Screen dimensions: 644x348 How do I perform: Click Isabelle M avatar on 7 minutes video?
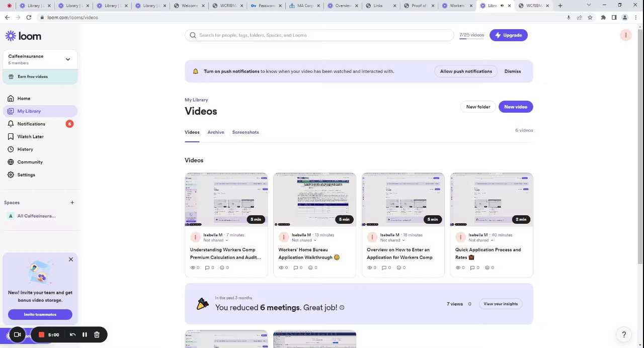(x=195, y=237)
